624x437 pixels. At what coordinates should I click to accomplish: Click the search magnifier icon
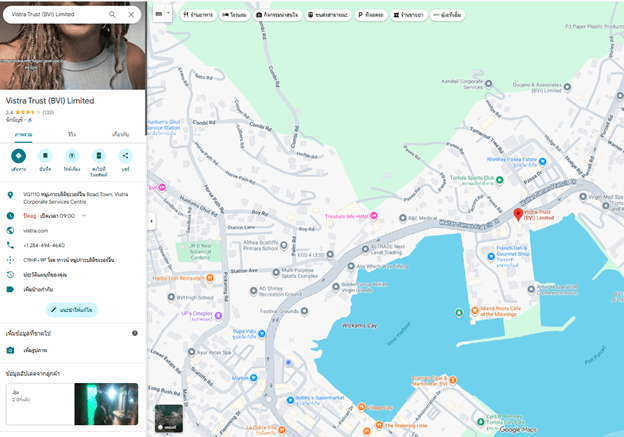tap(112, 14)
